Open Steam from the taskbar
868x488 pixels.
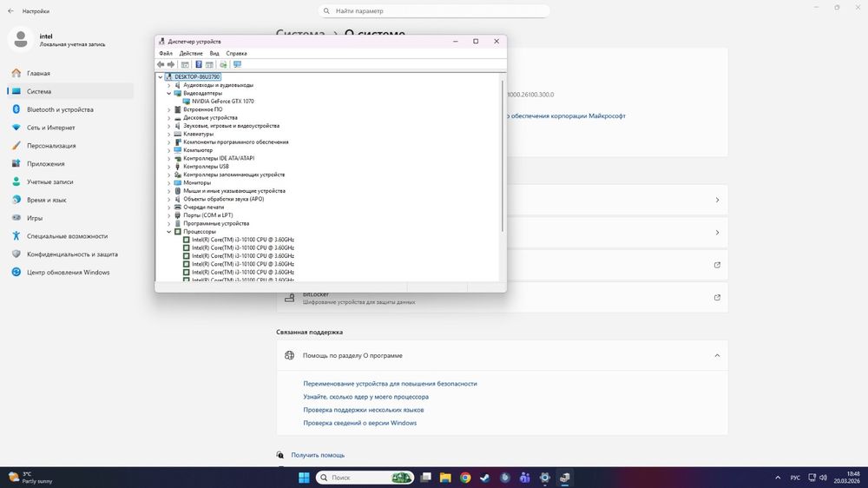tap(485, 478)
